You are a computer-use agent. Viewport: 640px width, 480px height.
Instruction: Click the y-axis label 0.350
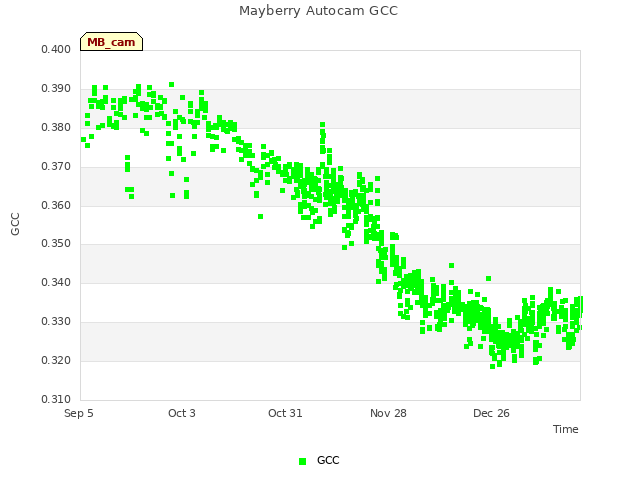coord(56,244)
